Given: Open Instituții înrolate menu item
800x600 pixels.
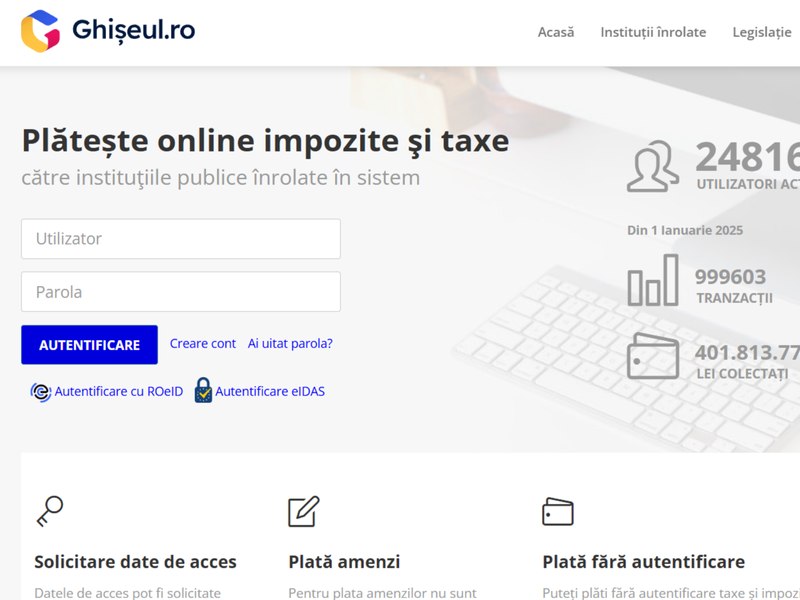Looking at the screenshot, I should (x=653, y=32).
